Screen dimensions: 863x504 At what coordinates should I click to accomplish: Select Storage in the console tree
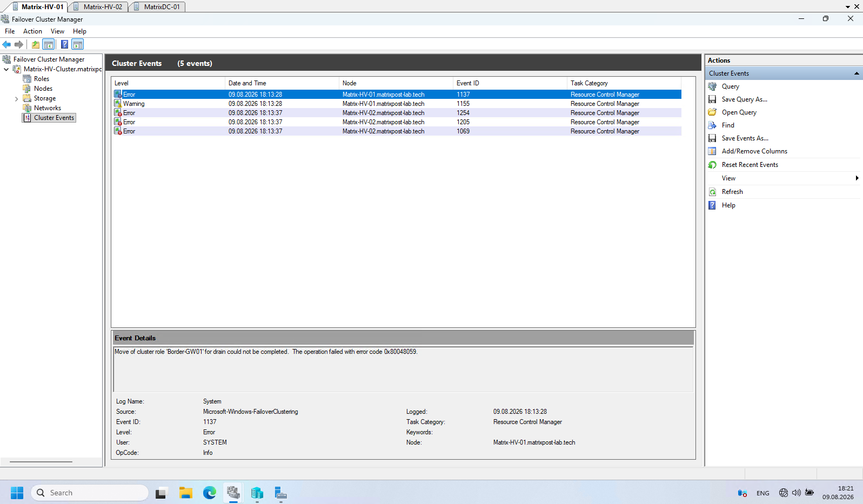pos(45,98)
